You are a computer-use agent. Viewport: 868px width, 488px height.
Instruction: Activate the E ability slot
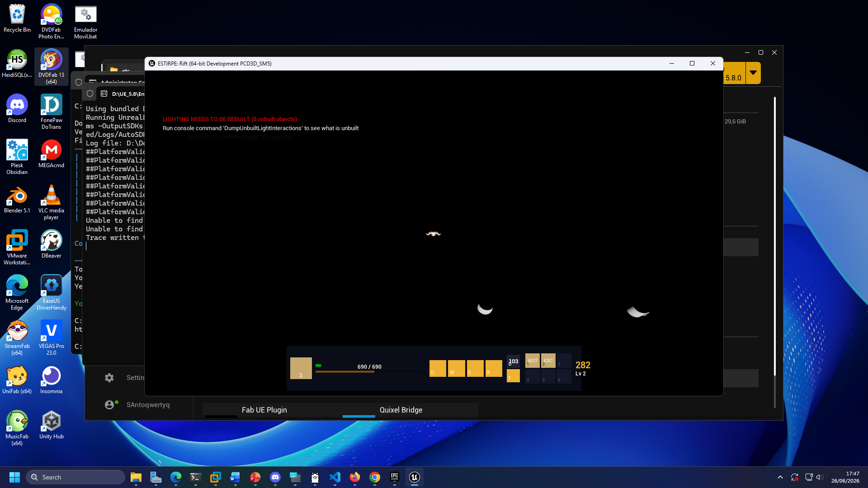[x=475, y=368]
